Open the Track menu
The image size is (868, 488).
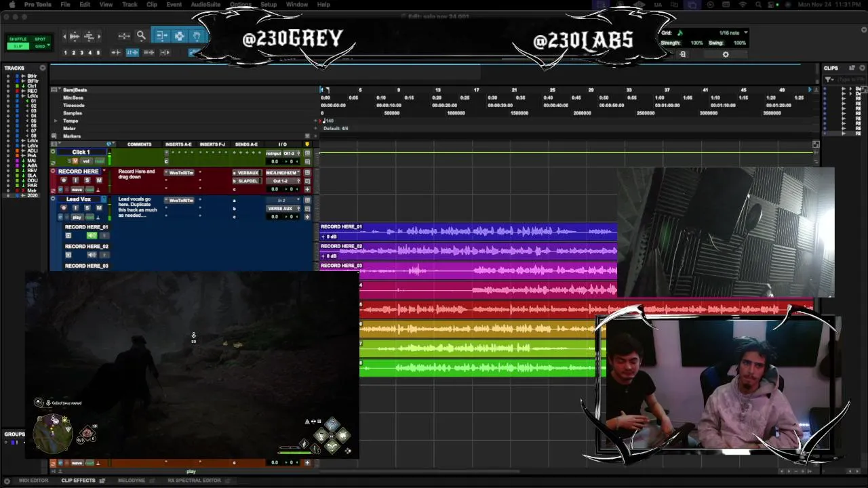[x=130, y=4]
